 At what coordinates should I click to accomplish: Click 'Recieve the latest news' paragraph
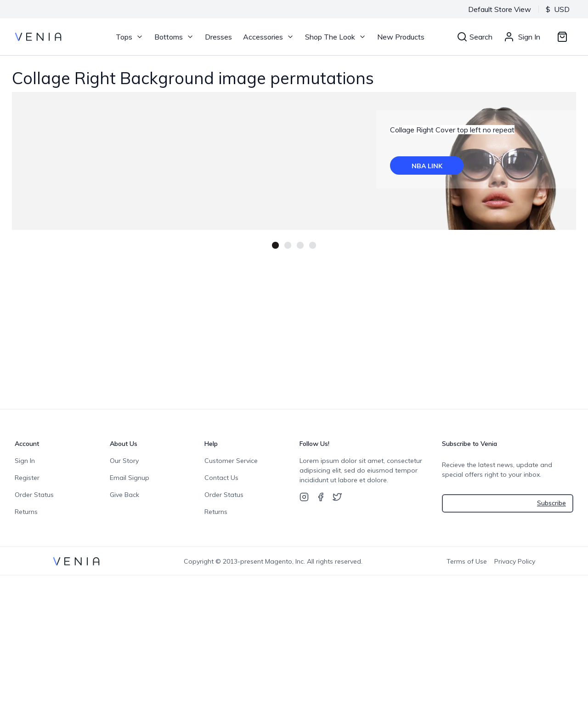click(497, 470)
